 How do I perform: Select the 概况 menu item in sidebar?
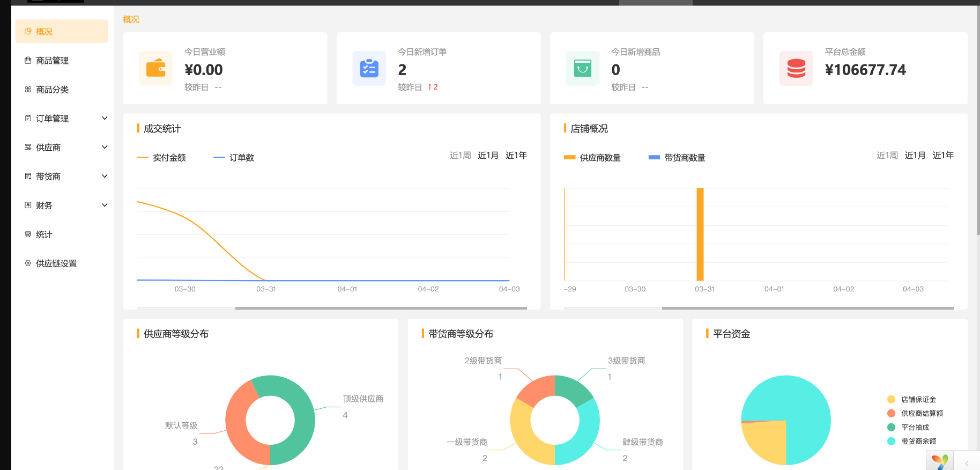pyautogui.click(x=61, y=32)
